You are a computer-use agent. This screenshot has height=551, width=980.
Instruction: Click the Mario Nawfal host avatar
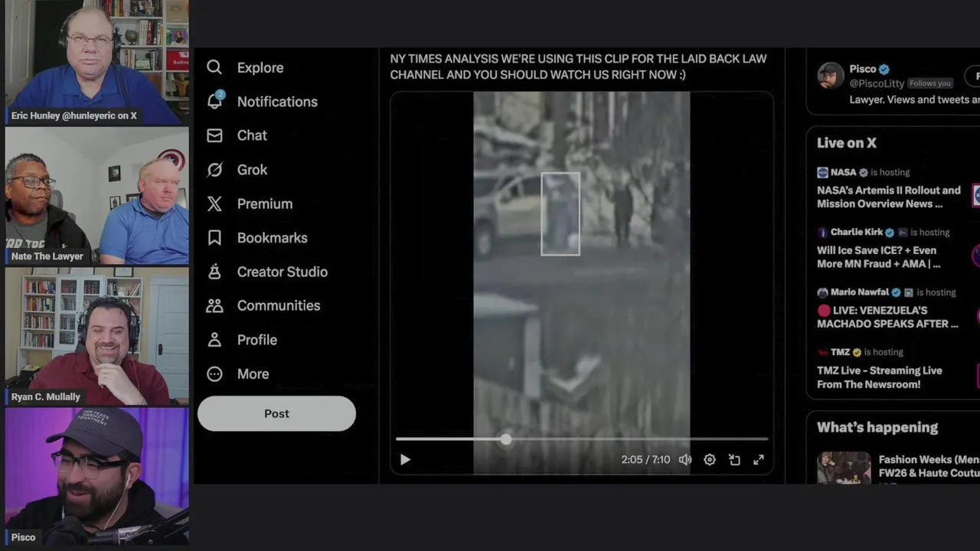pos(822,292)
